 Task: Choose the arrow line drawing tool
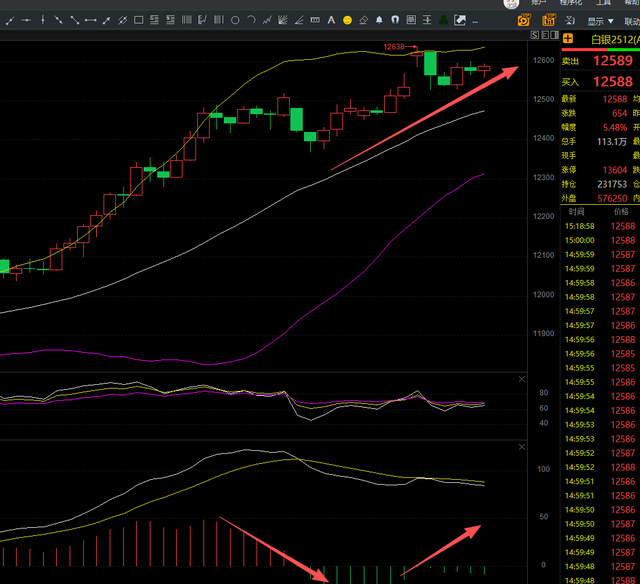[107, 20]
